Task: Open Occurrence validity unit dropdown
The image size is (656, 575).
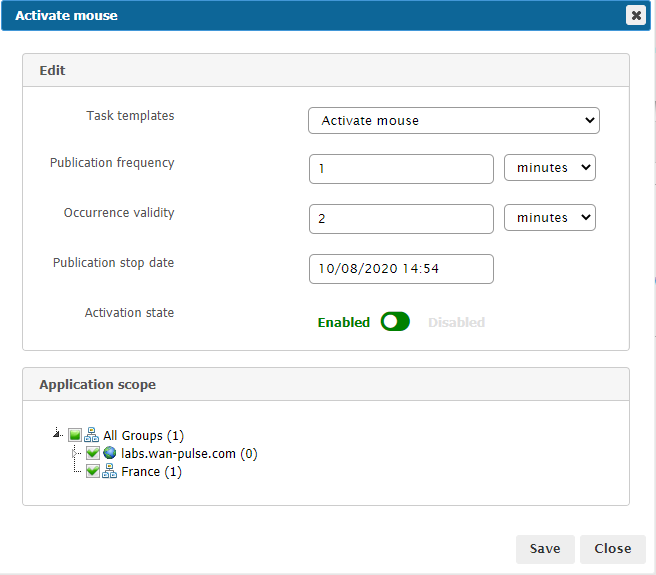Action: (x=549, y=218)
